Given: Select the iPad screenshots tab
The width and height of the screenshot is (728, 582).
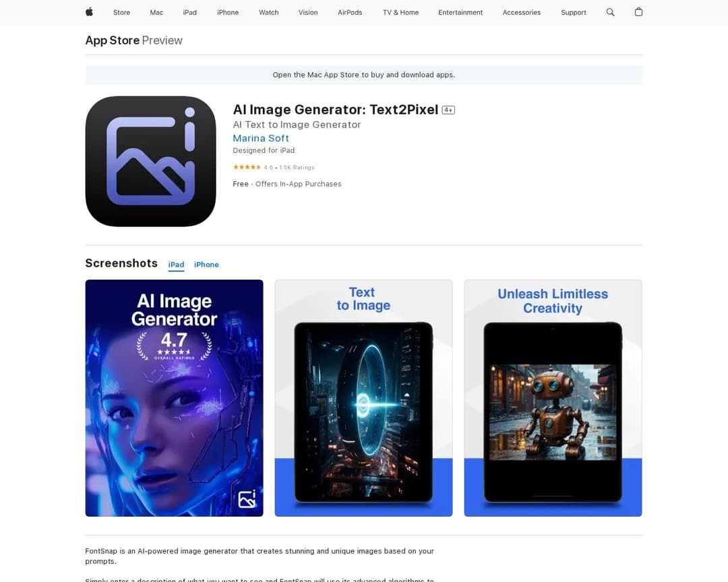Looking at the screenshot, I should [x=176, y=265].
